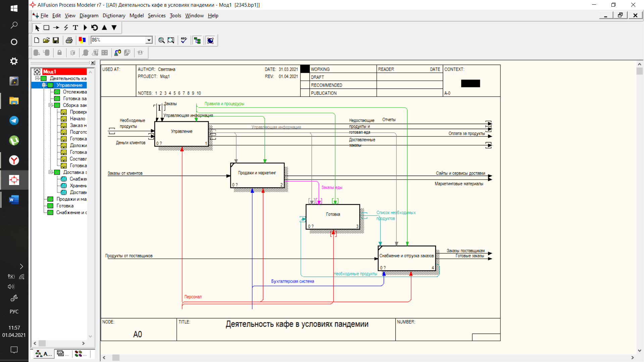
Task: Select the Activity Box tool
Action: (47, 28)
